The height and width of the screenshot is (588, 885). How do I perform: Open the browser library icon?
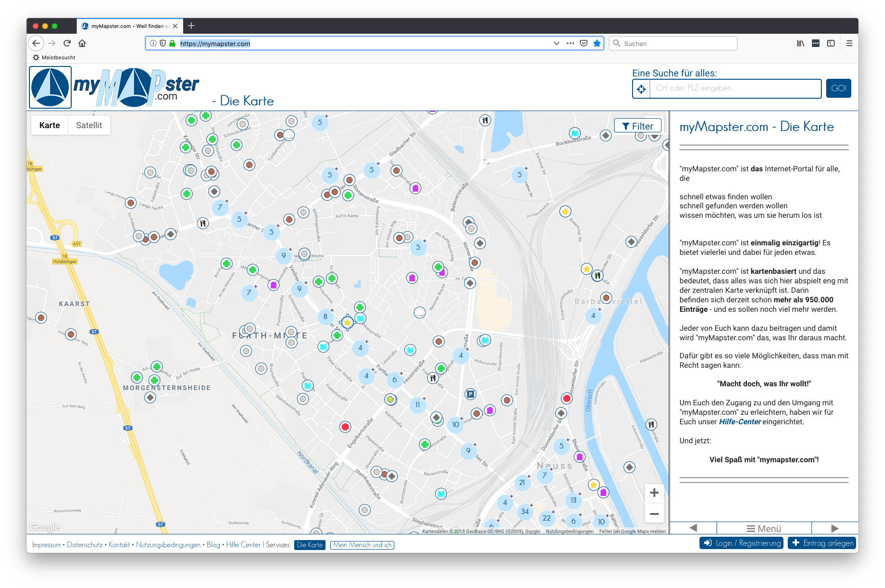pyautogui.click(x=801, y=43)
